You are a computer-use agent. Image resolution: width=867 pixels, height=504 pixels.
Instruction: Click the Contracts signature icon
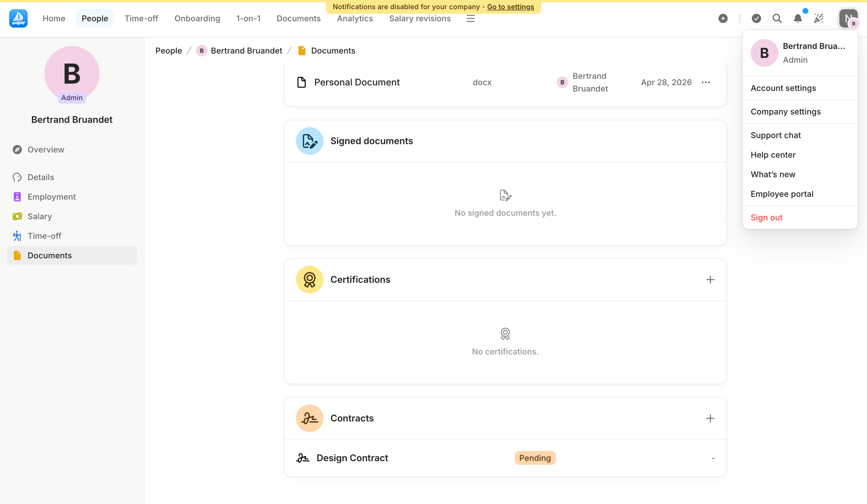(310, 418)
